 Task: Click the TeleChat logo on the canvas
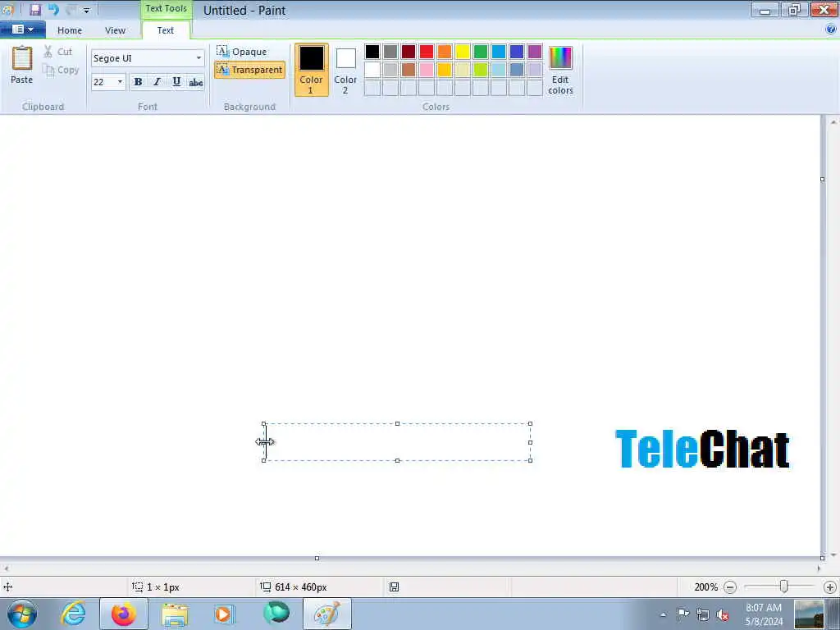click(x=702, y=449)
